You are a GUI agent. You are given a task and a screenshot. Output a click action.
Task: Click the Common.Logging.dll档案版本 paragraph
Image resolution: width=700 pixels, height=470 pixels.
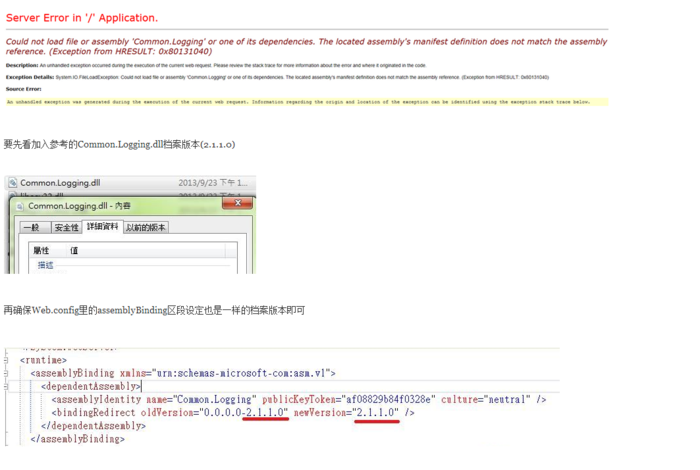(x=119, y=144)
